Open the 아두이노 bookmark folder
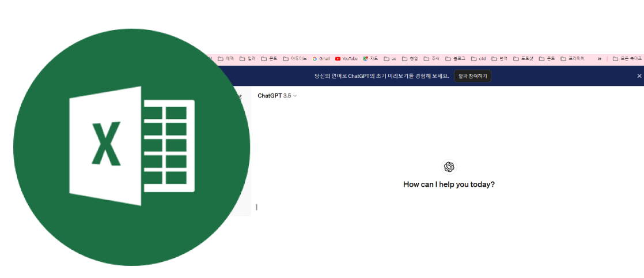This screenshot has width=644, height=278. [x=295, y=59]
